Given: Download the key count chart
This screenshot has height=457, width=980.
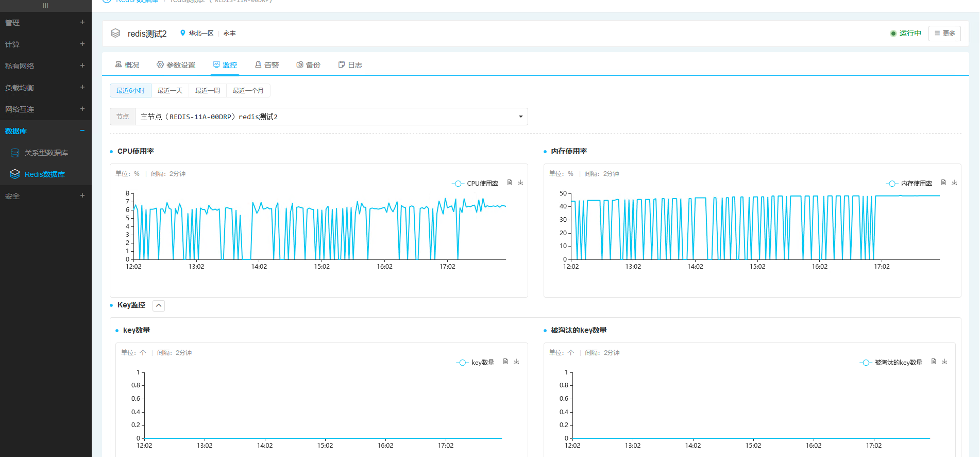Looking at the screenshot, I should 516,362.
